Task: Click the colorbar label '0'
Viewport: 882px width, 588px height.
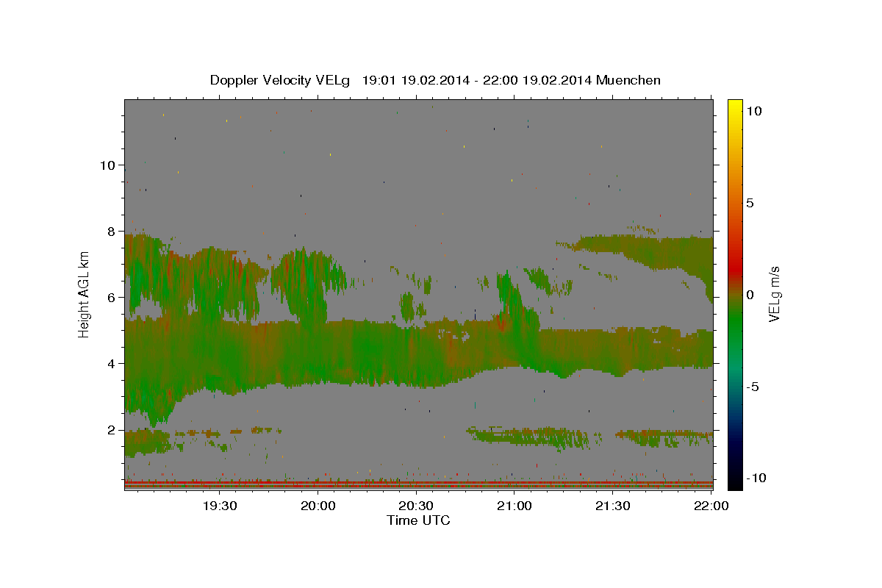Action: [x=750, y=295]
